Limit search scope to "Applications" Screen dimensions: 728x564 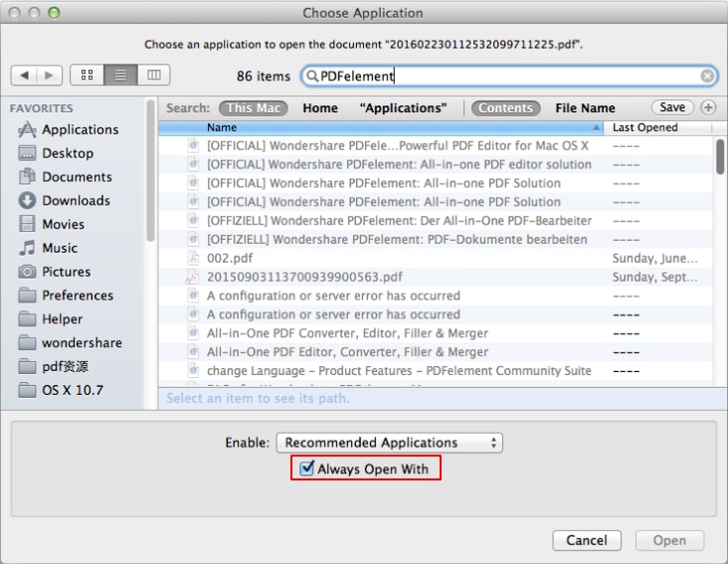click(403, 108)
